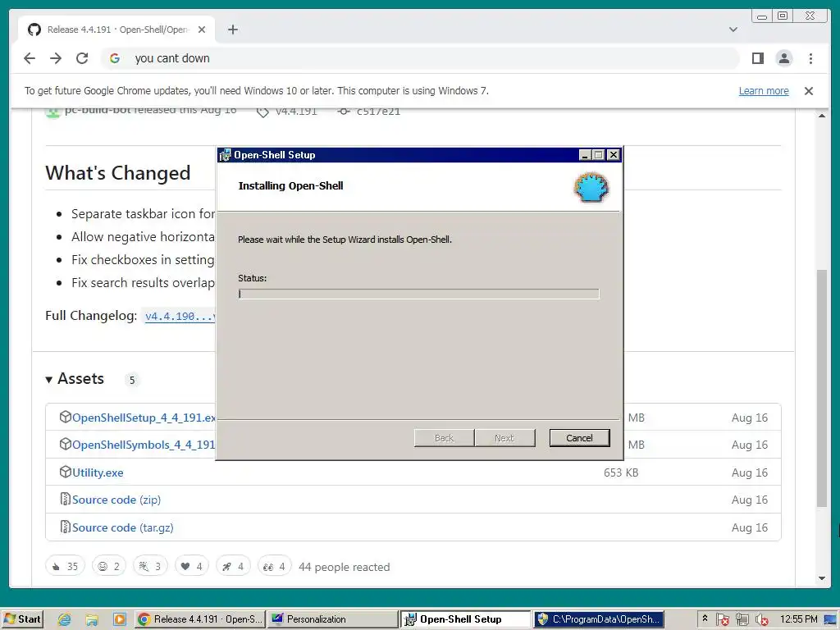
Task: Open the Learn more link in the update notice
Action: pyautogui.click(x=764, y=90)
